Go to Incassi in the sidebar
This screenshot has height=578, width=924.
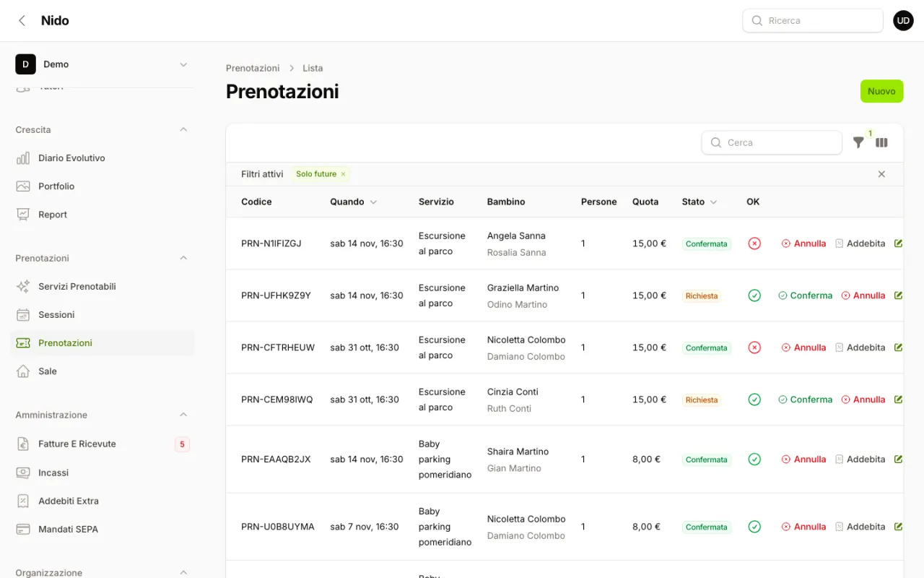tap(102, 473)
